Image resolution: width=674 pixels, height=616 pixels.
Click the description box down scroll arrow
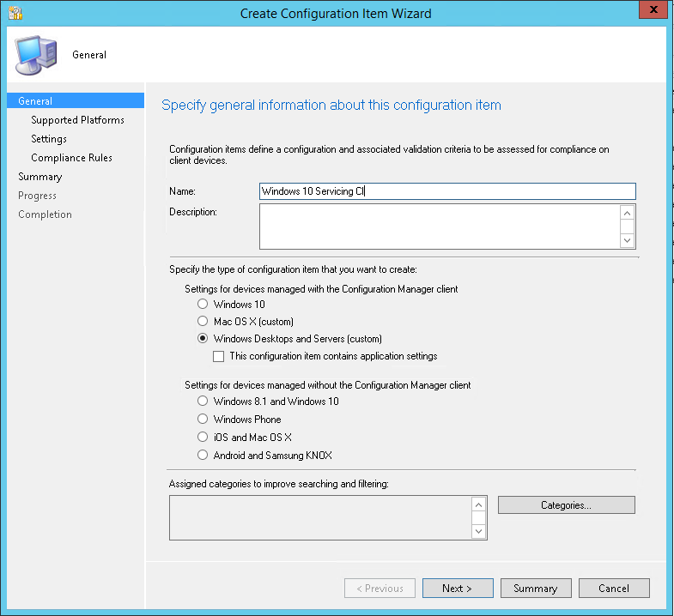click(627, 240)
